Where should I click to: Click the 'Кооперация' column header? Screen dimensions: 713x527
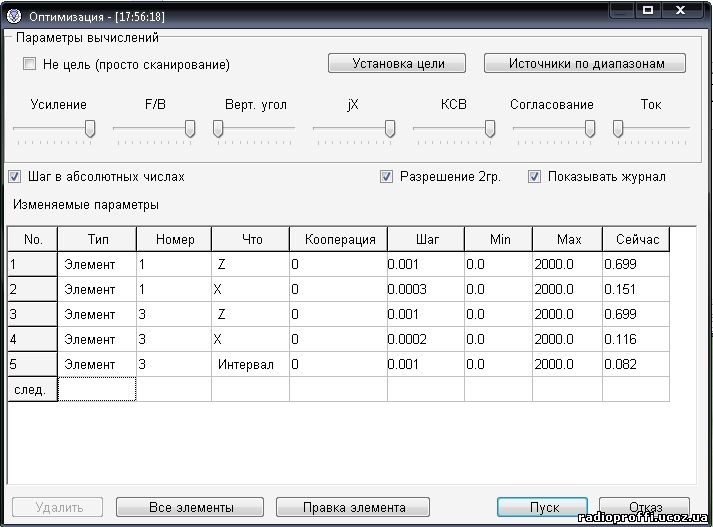338,239
